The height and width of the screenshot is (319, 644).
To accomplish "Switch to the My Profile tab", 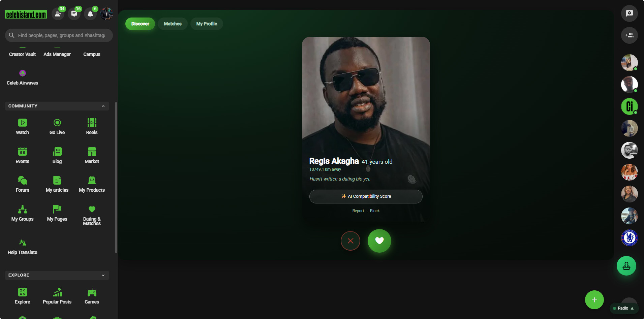I will [207, 24].
